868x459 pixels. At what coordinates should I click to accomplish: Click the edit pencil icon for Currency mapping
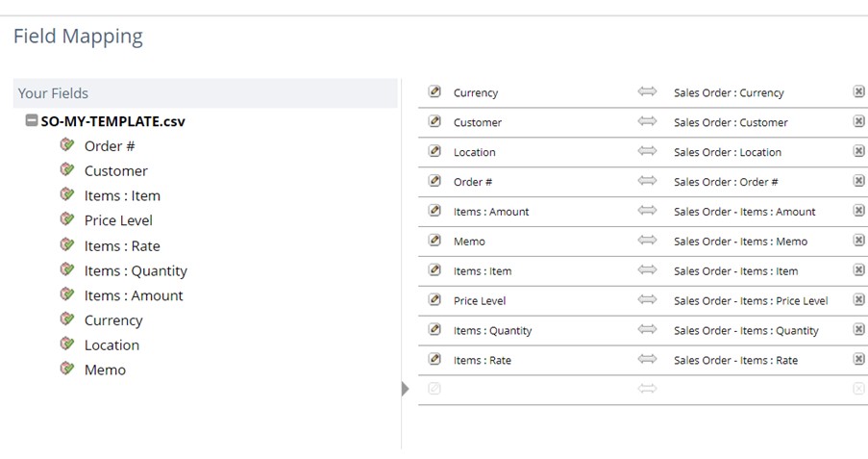pyautogui.click(x=434, y=92)
